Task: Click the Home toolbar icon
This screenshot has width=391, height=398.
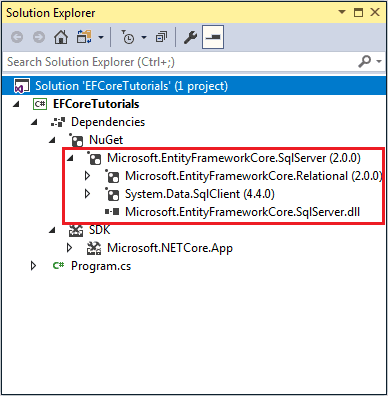Action: (x=61, y=37)
